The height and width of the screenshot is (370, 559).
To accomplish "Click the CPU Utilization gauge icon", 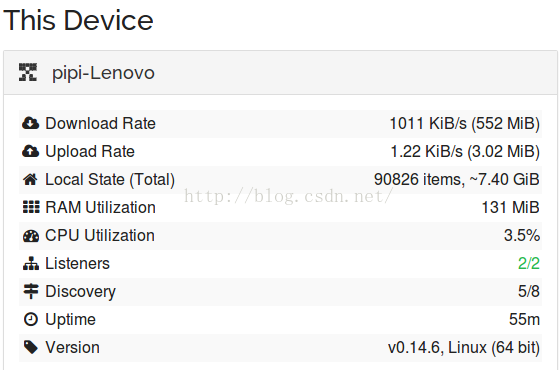I will click(31, 236).
